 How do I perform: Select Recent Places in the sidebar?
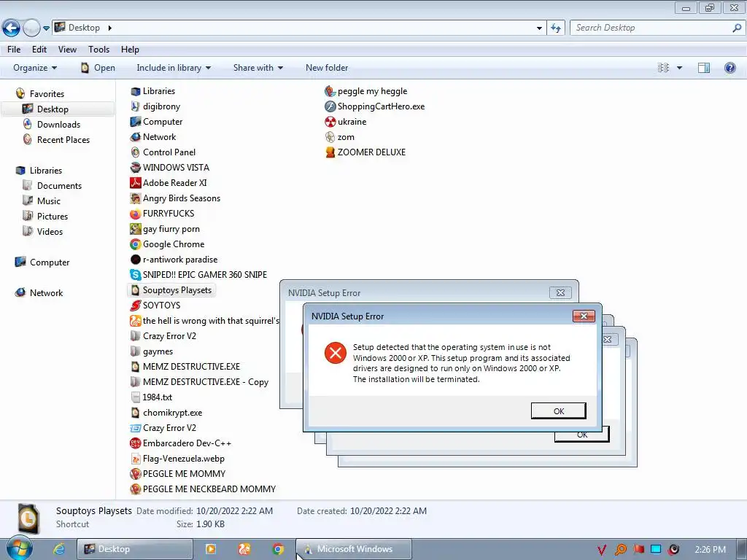click(63, 139)
